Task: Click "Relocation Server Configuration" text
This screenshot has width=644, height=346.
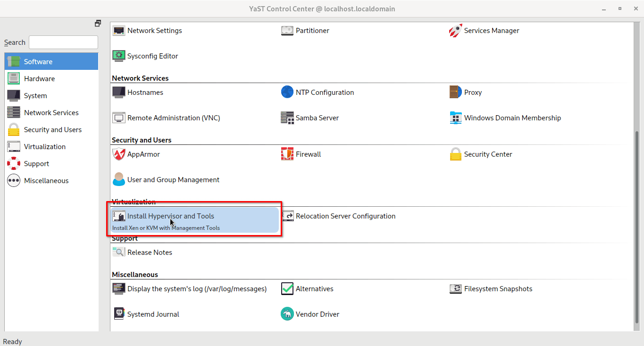Action: pyautogui.click(x=345, y=216)
